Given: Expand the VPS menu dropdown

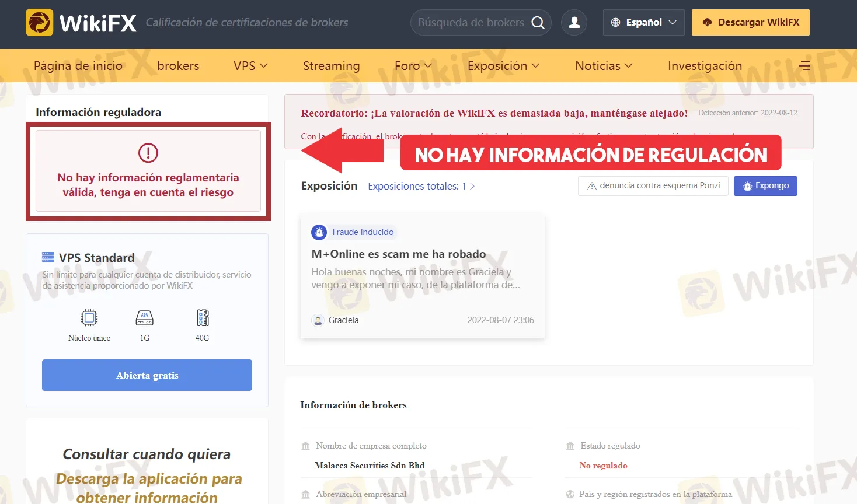Looking at the screenshot, I should (250, 66).
